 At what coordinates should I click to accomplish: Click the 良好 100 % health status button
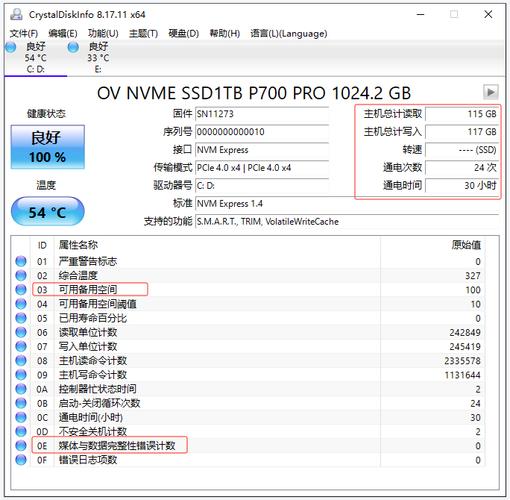point(48,147)
